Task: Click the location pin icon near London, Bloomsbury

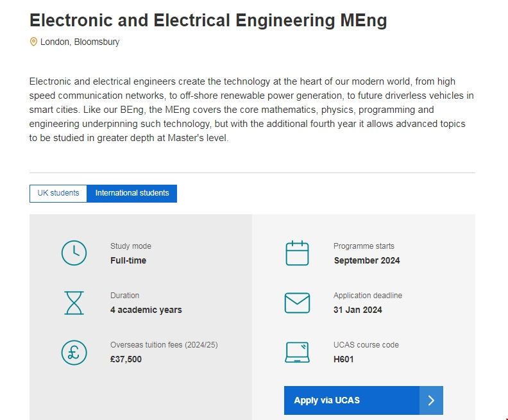Action: click(33, 42)
